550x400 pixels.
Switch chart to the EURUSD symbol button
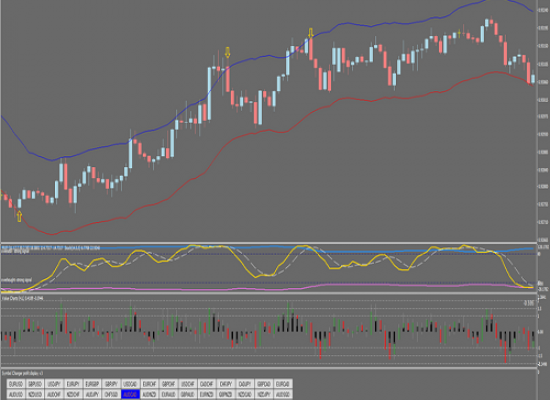(x=16, y=384)
